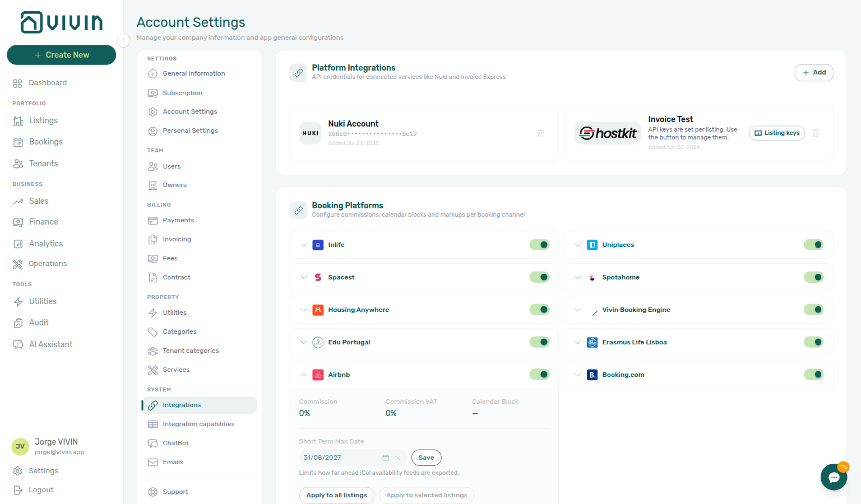This screenshot has height=504, width=861.
Task: Add a new platform integration
Action: [814, 73]
